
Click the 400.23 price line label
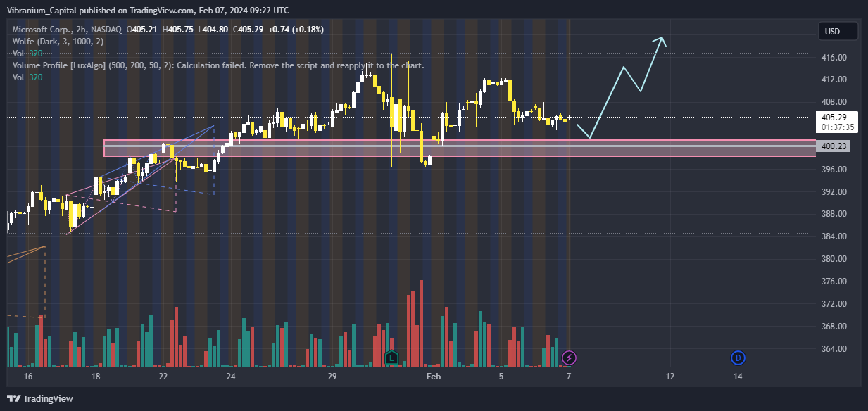[x=834, y=146]
